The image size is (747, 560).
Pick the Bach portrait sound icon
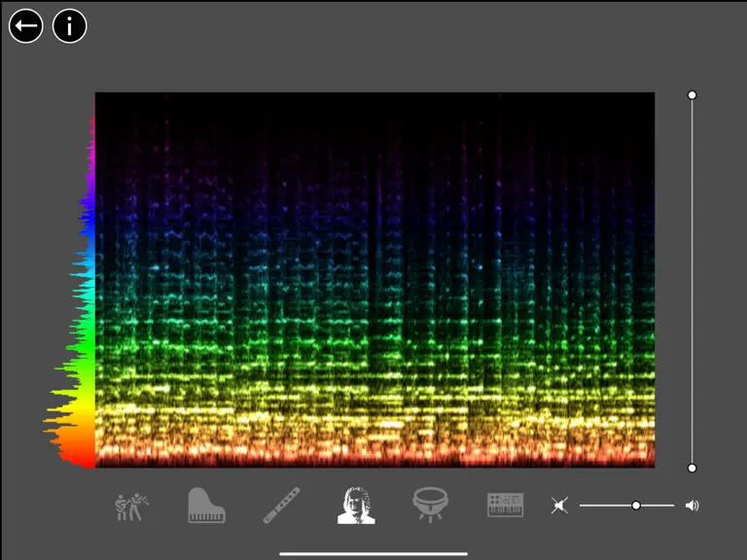[x=356, y=506]
